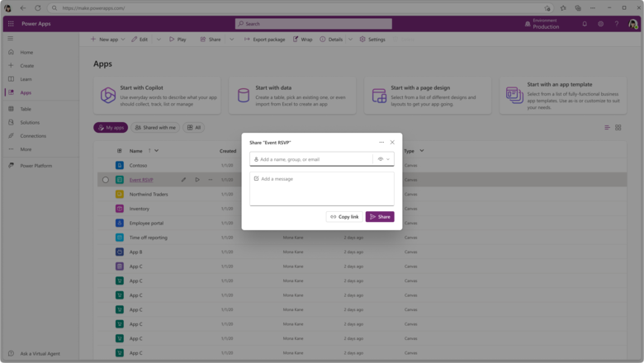
Task: Click Copy link button
Action: tap(344, 217)
